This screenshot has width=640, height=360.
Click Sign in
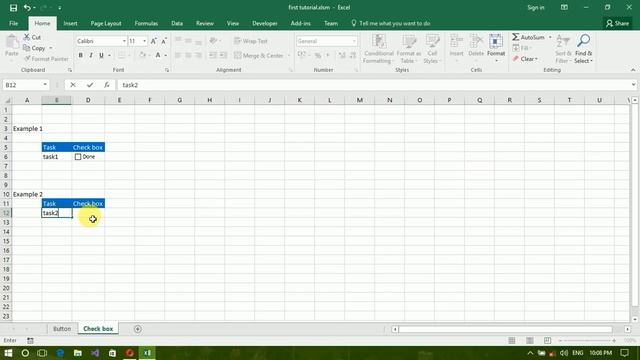click(x=536, y=7)
